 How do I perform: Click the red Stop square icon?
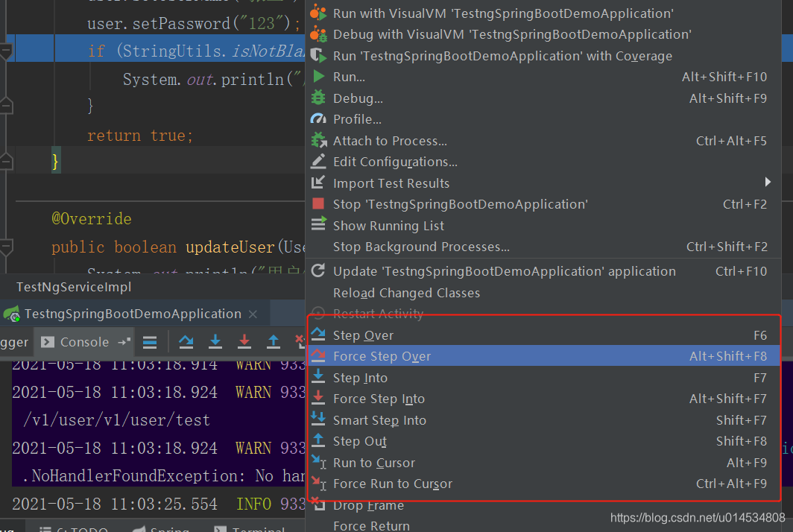point(318,204)
